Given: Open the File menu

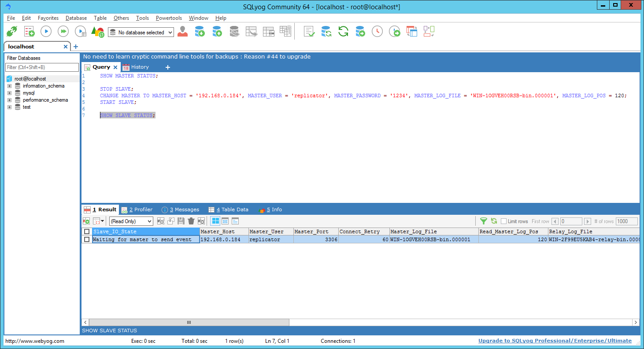Looking at the screenshot, I should coord(11,18).
